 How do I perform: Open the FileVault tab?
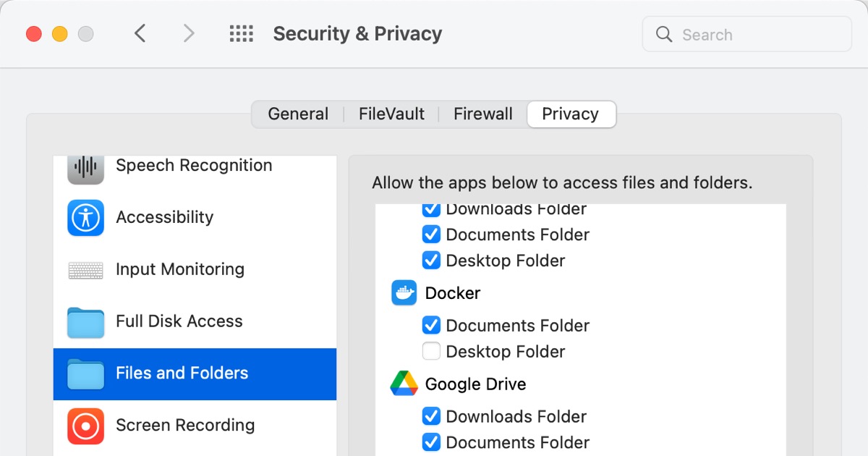click(391, 114)
